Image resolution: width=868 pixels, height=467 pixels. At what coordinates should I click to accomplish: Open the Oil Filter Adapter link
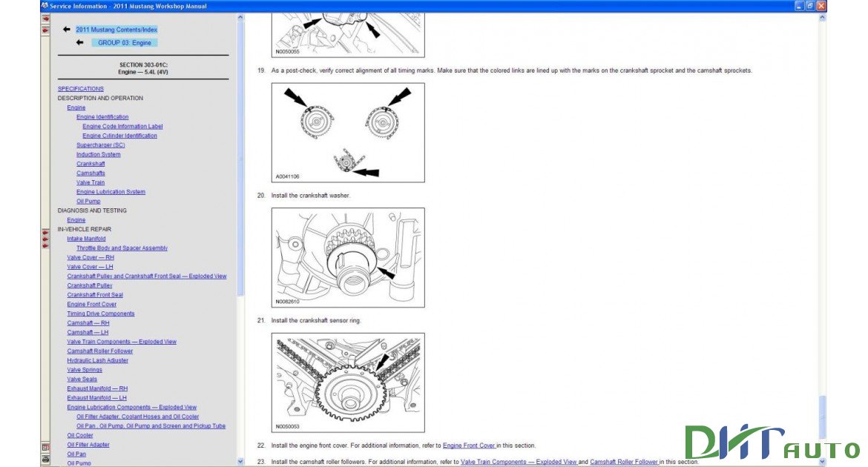[88, 446]
